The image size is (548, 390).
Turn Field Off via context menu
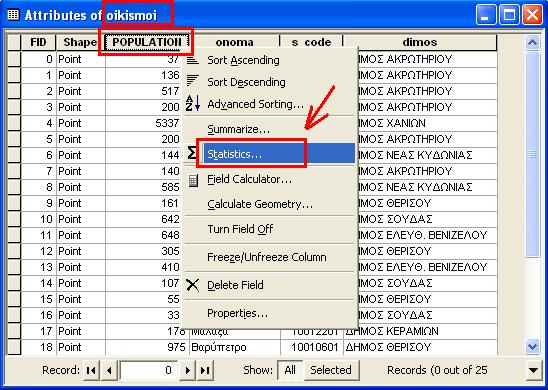(x=240, y=229)
